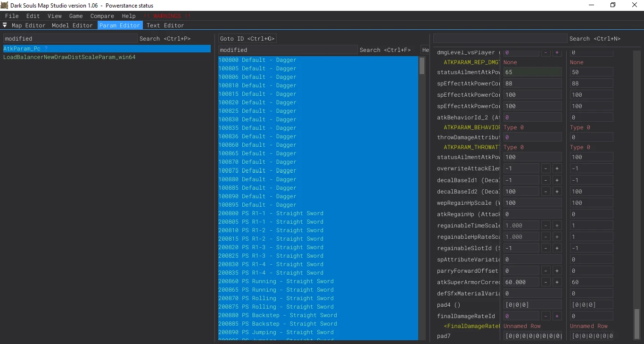The width and height of the screenshot is (644, 344).
Task: Edit the wepRegainHpScale value field
Action: click(533, 203)
